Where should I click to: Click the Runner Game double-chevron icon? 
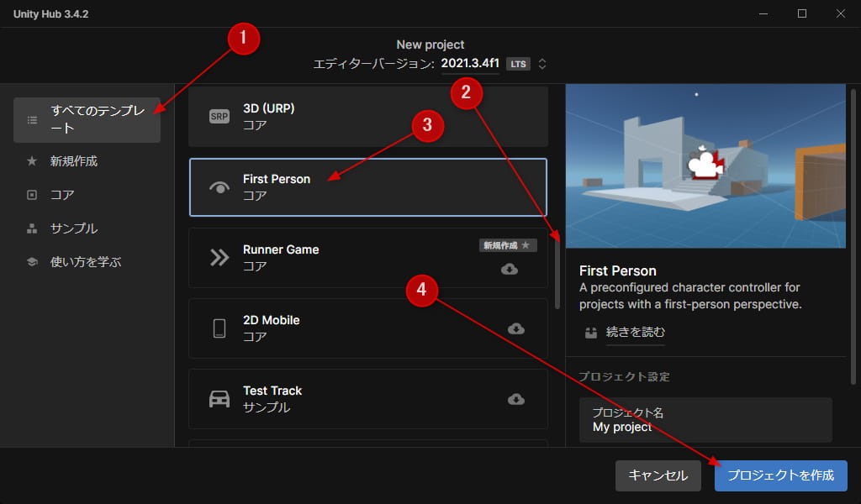pyautogui.click(x=219, y=258)
